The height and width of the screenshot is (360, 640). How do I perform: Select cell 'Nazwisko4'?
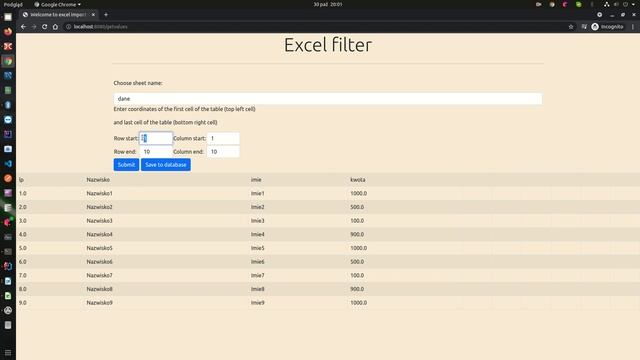coord(100,234)
